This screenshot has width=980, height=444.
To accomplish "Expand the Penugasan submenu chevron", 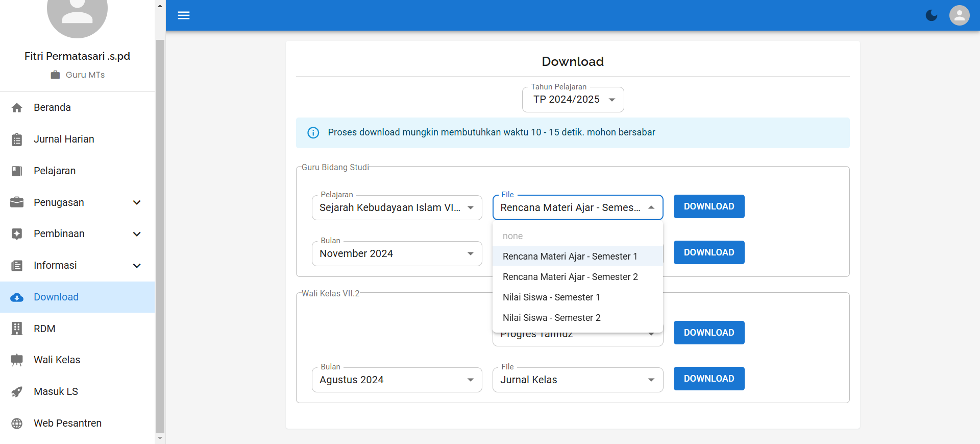I will (x=137, y=202).
